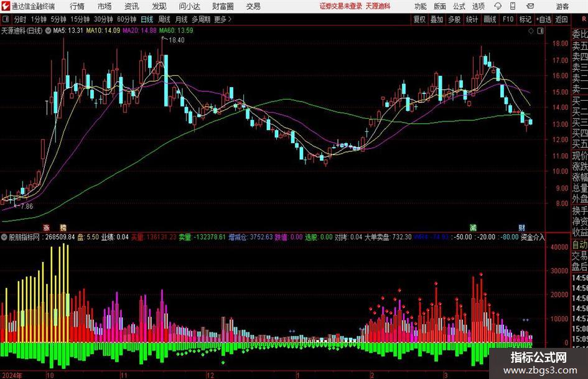This screenshot has width=588, height=379.
Task: Toggle the left panel icon beside 分时
Action: pos(6,19)
